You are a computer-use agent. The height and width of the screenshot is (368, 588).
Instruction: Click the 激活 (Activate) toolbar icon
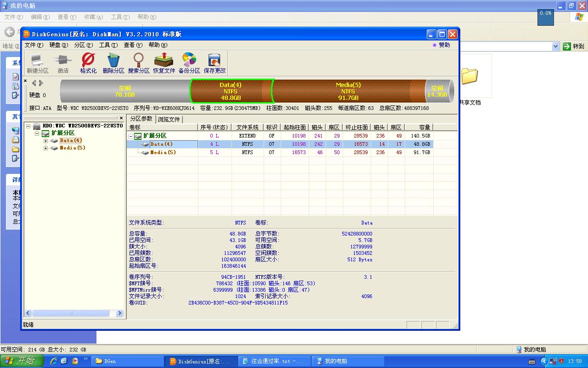63,63
